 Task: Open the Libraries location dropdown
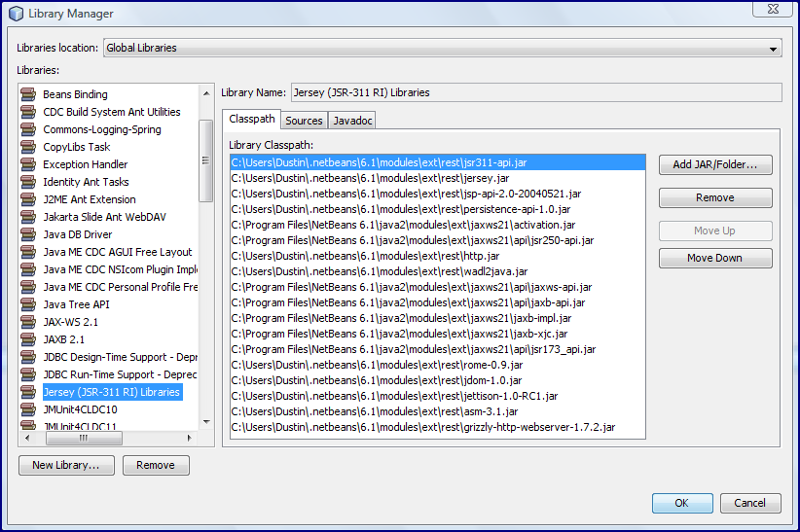pos(443,48)
